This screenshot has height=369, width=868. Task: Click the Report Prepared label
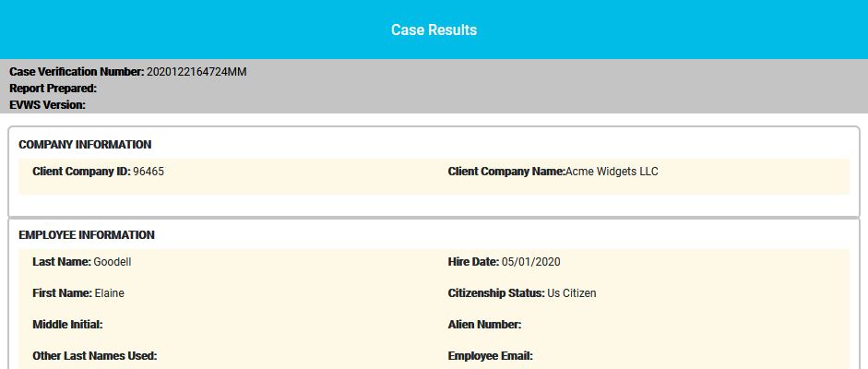(x=54, y=89)
